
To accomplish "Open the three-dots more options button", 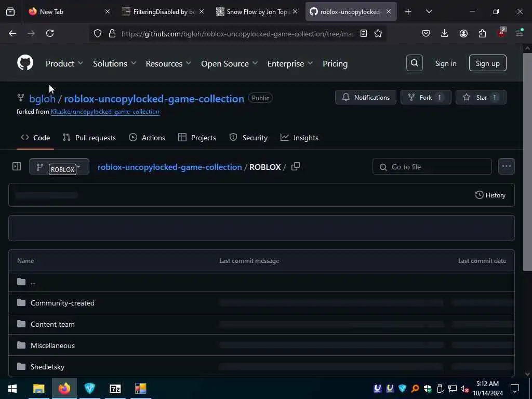I will tap(506, 166).
